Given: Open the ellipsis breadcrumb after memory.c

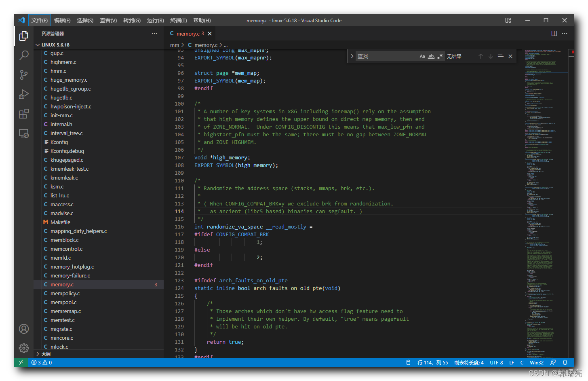Looking at the screenshot, I should pos(226,45).
